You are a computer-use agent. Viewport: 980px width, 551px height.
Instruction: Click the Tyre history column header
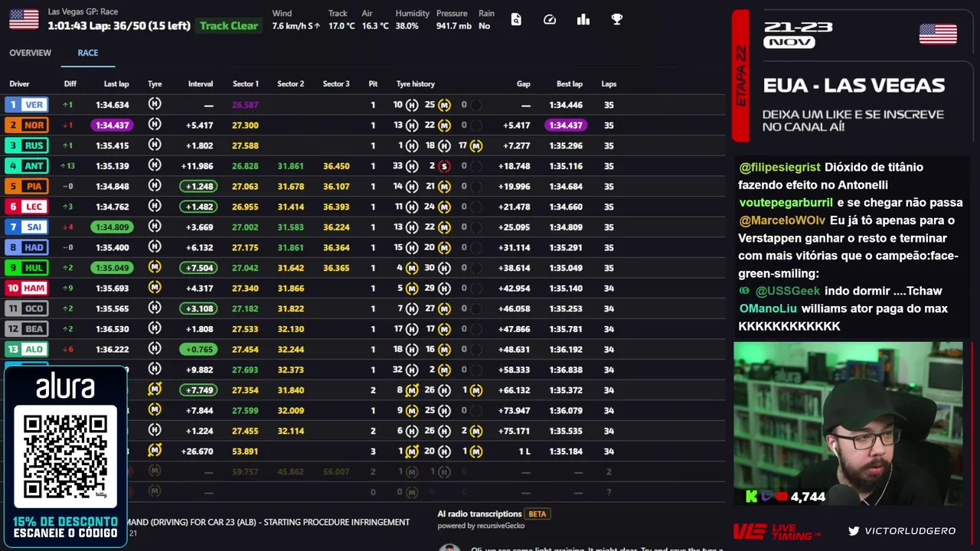[415, 84]
